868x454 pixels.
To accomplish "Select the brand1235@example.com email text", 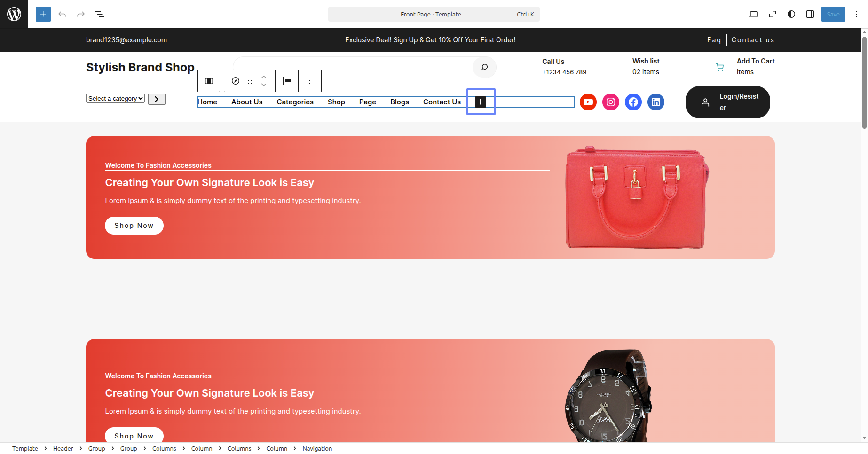I will [x=126, y=40].
